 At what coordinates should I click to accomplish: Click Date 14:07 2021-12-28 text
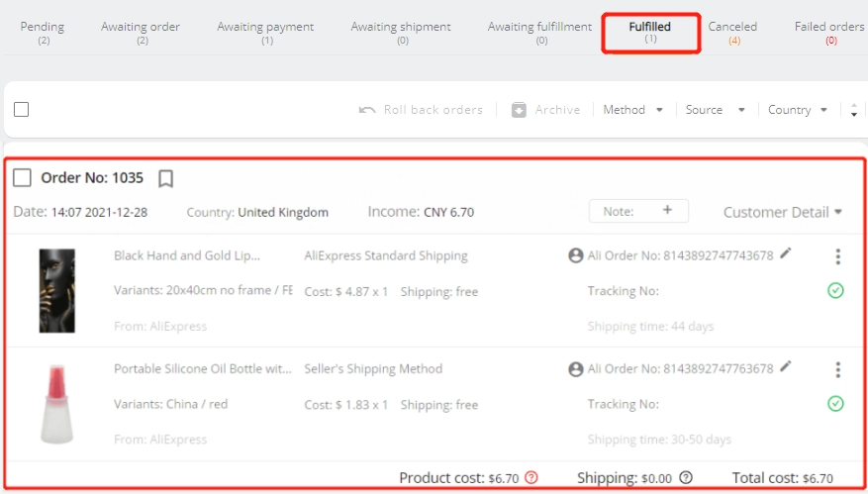tap(80, 212)
